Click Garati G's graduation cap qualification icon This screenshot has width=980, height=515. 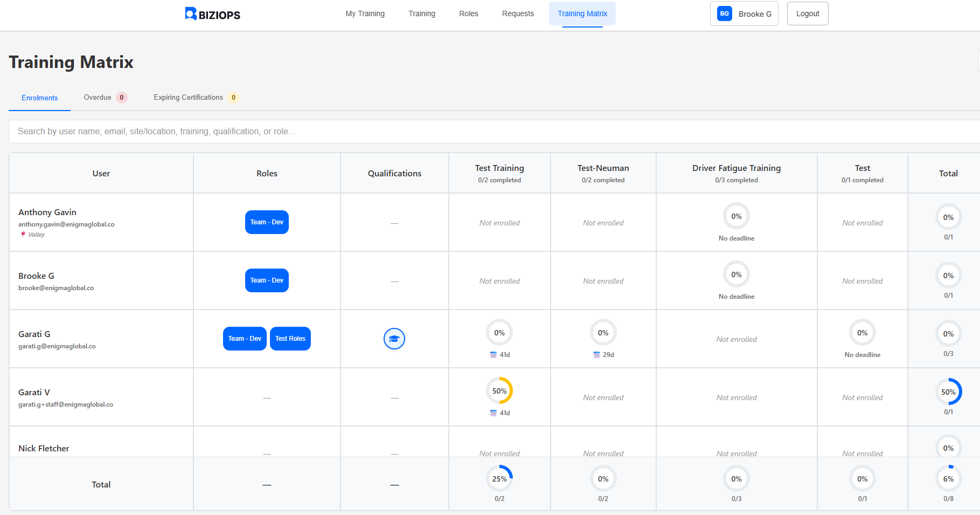point(394,339)
